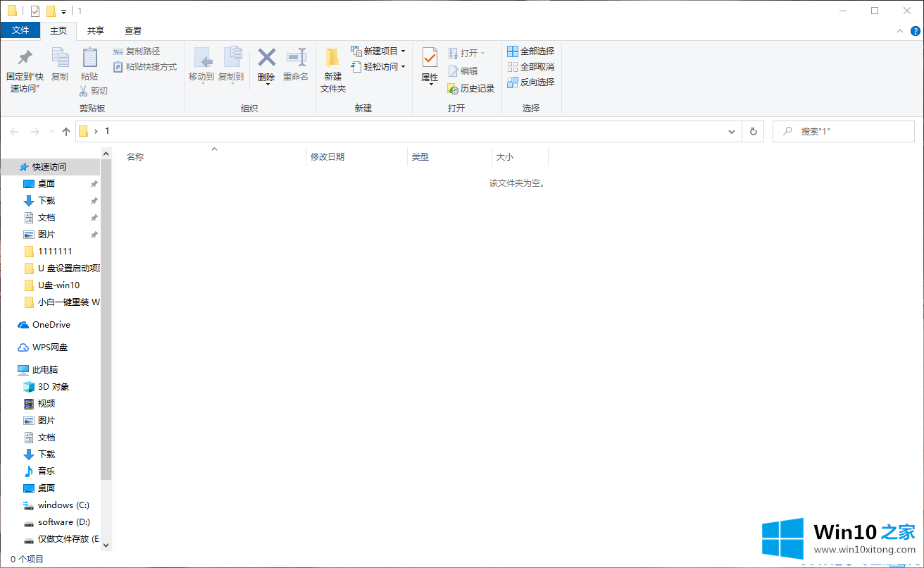924x568 pixels.
Task: Select Quick Access (快速访问) in the tree
Action: click(x=51, y=167)
